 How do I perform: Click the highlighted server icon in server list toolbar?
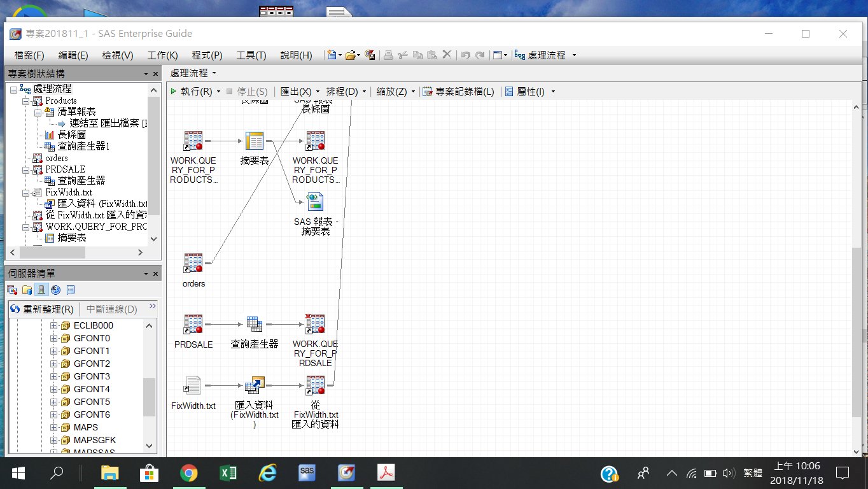click(41, 290)
